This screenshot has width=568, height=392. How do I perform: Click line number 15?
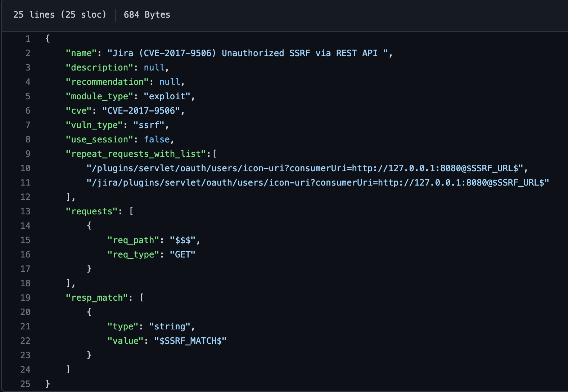coord(25,240)
